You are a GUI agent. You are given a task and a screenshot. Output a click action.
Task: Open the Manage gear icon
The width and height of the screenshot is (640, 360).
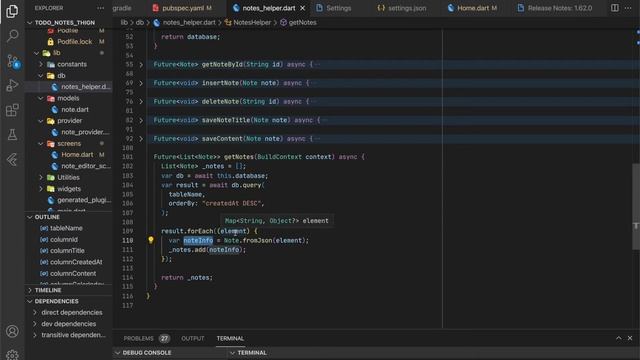pos(12,354)
